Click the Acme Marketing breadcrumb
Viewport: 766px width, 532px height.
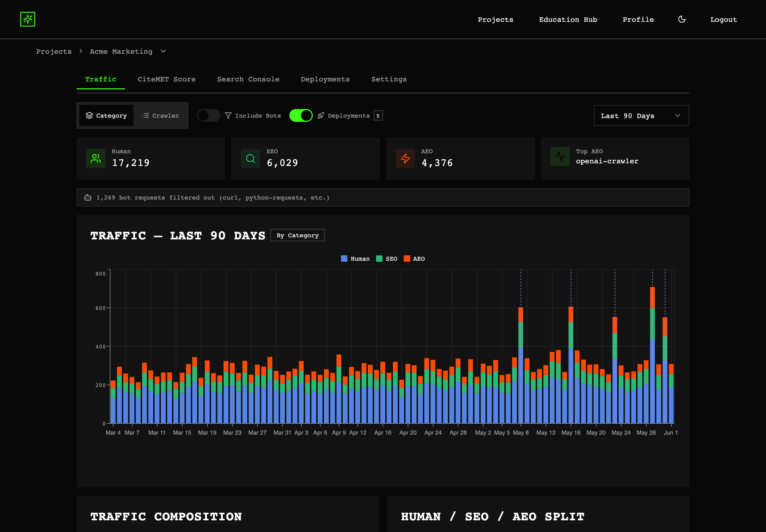click(x=121, y=51)
